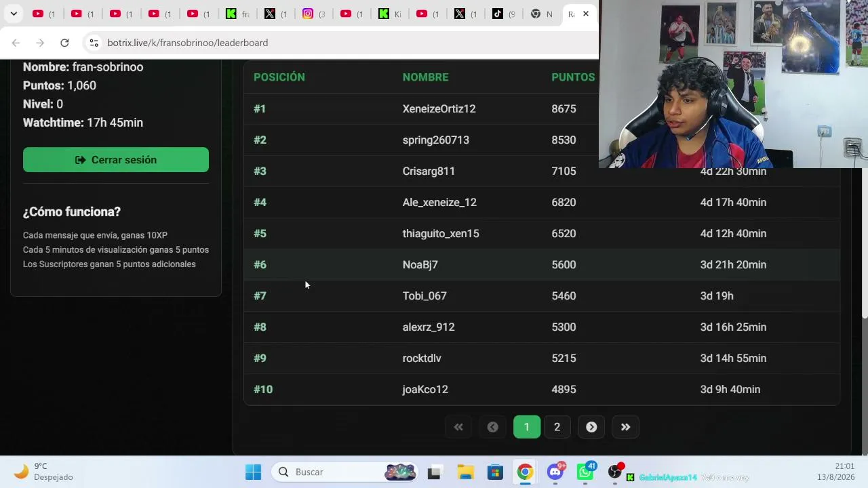Viewport: 868px width, 488px height.
Task: Sort by the POSICIÓN column header
Action: 279,77
